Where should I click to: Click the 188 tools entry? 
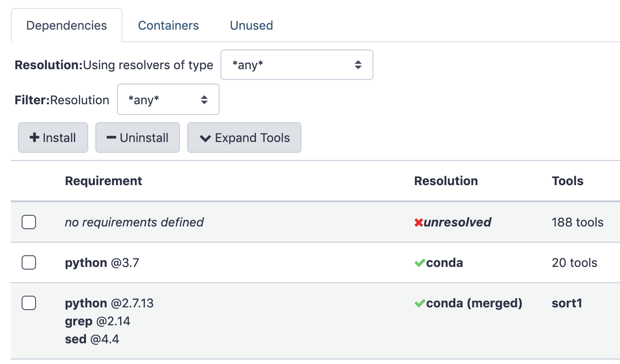coord(577,222)
